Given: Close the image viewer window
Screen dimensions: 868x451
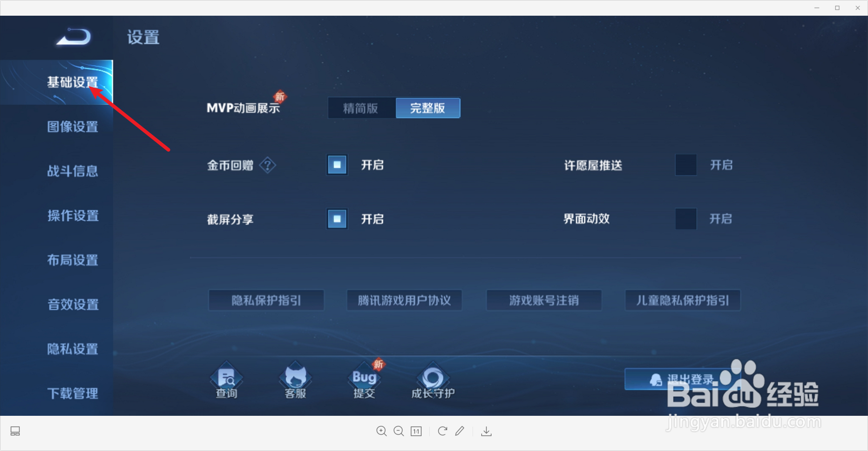Looking at the screenshot, I should pyautogui.click(x=858, y=8).
